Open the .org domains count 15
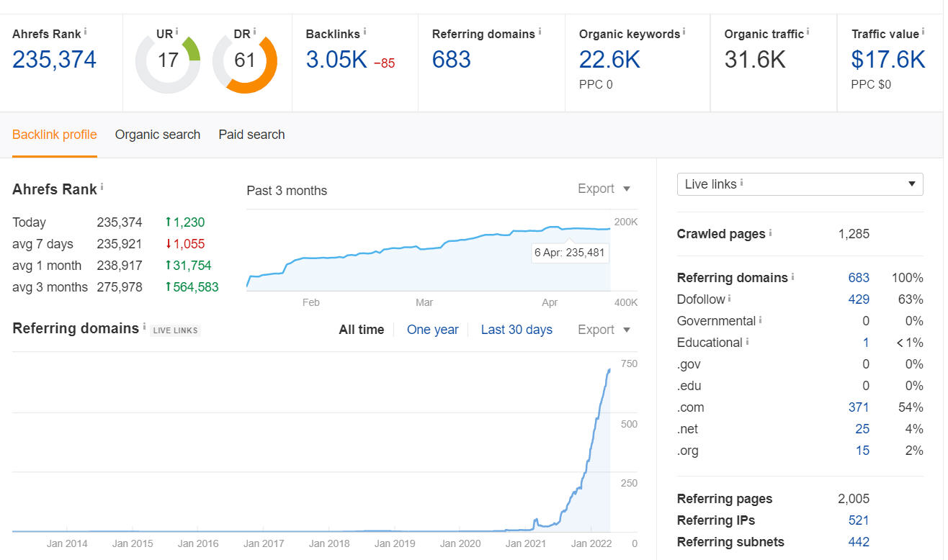 pyautogui.click(x=862, y=451)
